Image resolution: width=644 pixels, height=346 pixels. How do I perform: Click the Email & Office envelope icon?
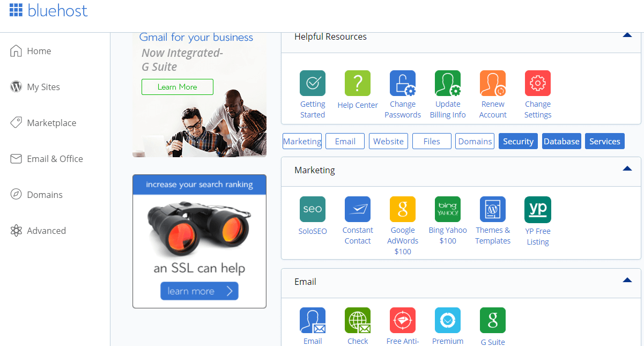pyautogui.click(x=16, y=158)
